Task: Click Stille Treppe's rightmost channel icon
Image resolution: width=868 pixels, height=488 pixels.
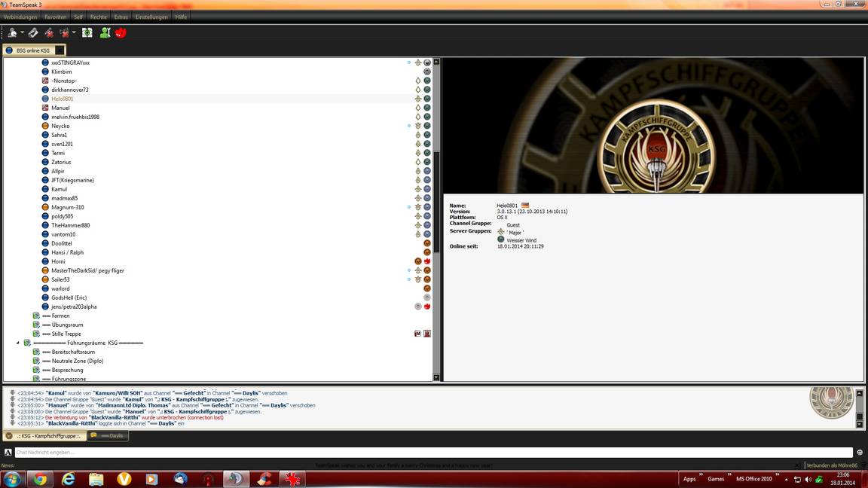Action: (x=427, y=334)
